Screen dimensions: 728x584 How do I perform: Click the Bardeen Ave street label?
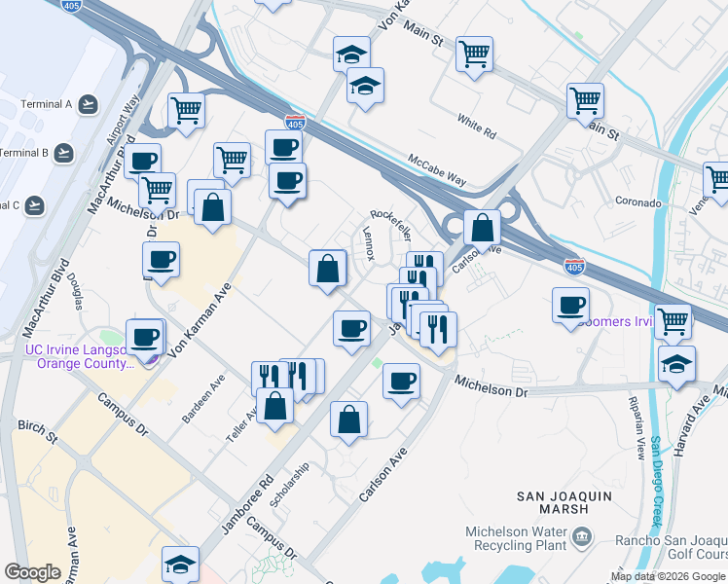coord(203,399)
